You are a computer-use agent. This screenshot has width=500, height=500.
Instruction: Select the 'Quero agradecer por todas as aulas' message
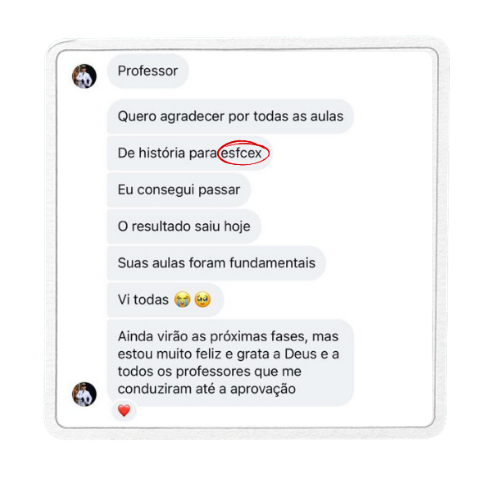230,116
